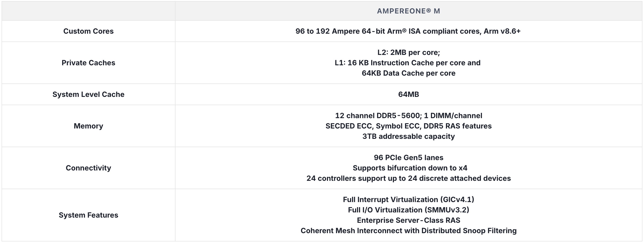Click the System Level Cache row label
Viewport: 644px width, 243px height.
coord(88,94)
